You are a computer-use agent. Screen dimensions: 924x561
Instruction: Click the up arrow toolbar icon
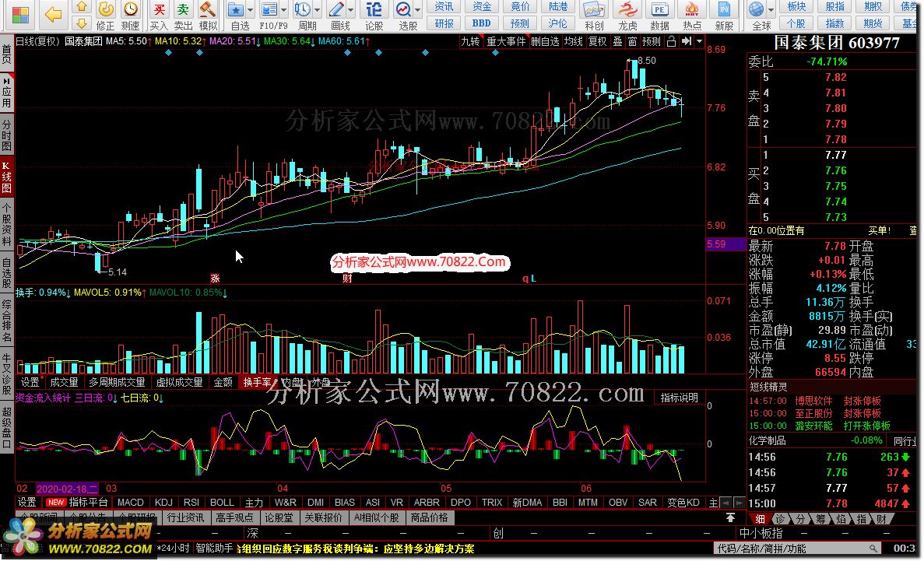click(81, 6)
